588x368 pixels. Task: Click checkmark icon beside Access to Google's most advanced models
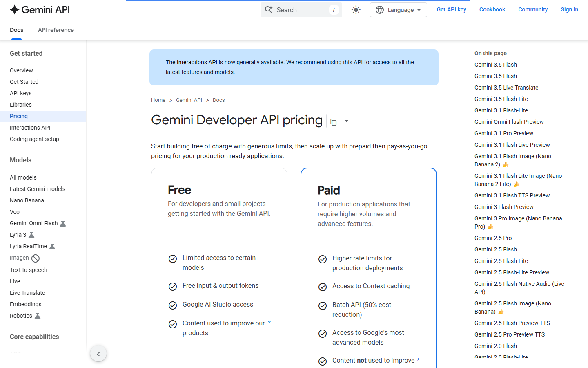coord(323,334)
